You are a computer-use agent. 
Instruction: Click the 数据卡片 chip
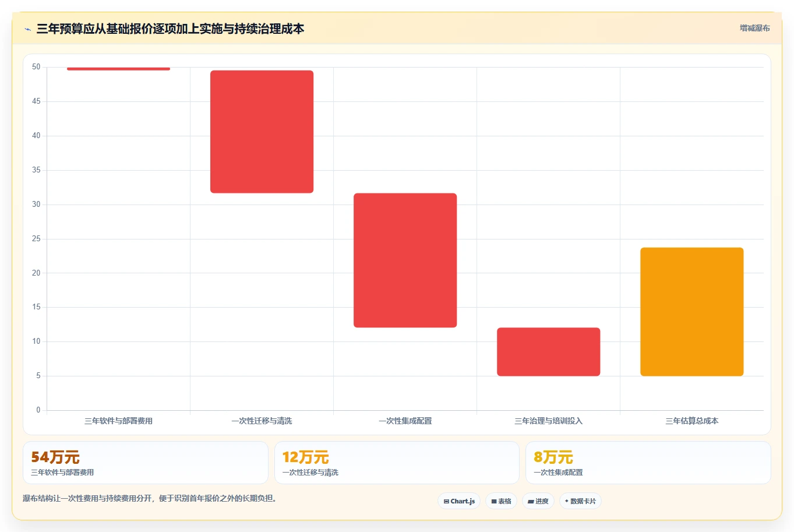[x=580, y=501]
